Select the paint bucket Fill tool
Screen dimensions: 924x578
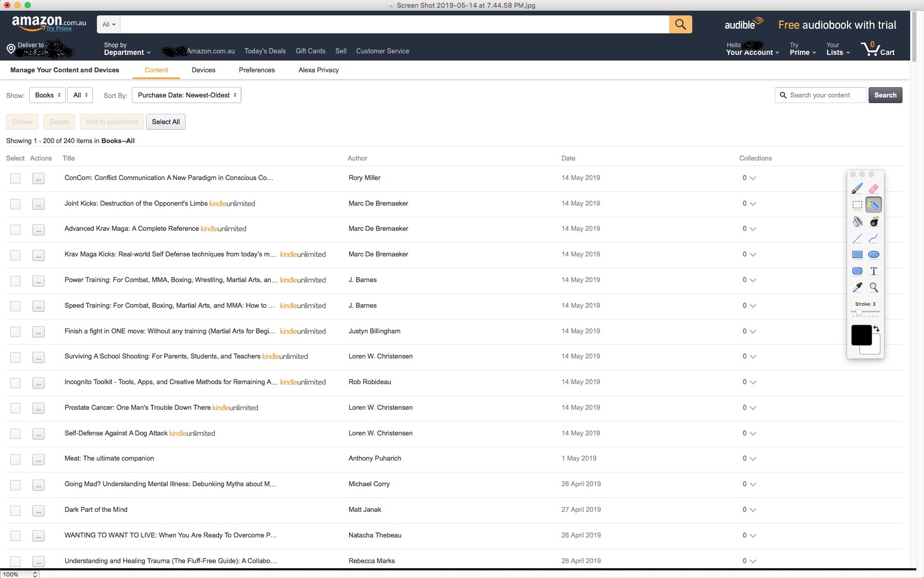(857, 222)
